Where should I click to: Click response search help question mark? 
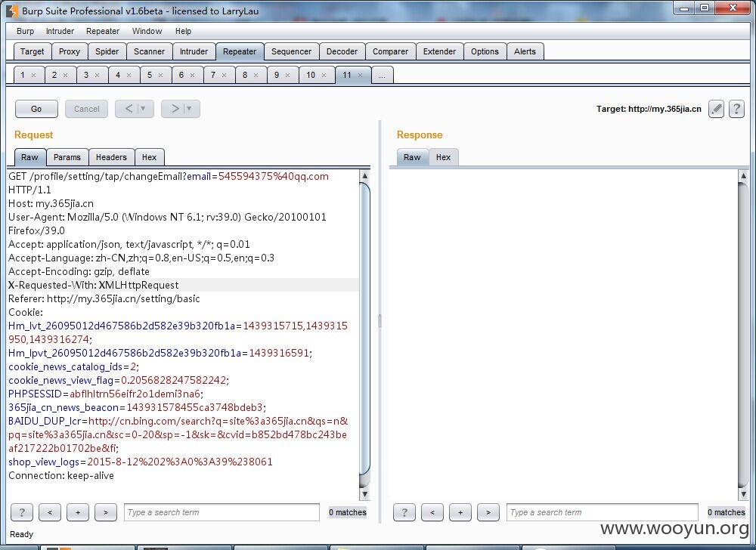pyautogui.click(x=404, y=512)
